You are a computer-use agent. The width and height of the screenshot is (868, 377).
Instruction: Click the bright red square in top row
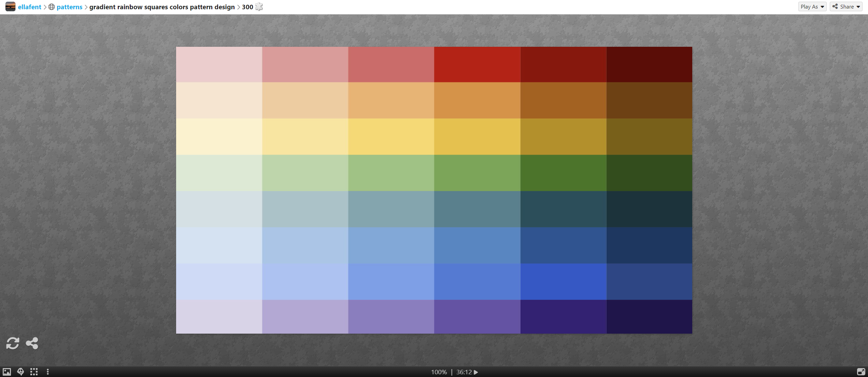(477, 65)
